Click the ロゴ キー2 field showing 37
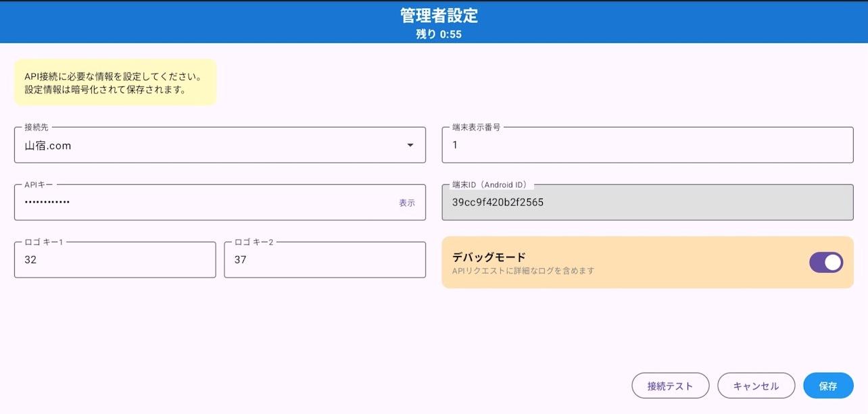The width and height of the screenshot is (868, 414). point(324,259)
